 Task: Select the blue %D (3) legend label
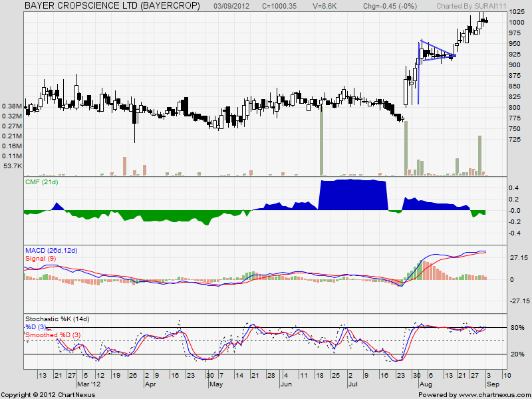37,327
